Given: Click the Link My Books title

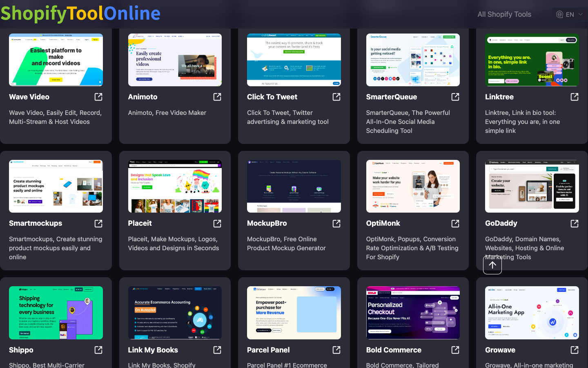Looking at the screenshot, I should [x=153, y=350].
